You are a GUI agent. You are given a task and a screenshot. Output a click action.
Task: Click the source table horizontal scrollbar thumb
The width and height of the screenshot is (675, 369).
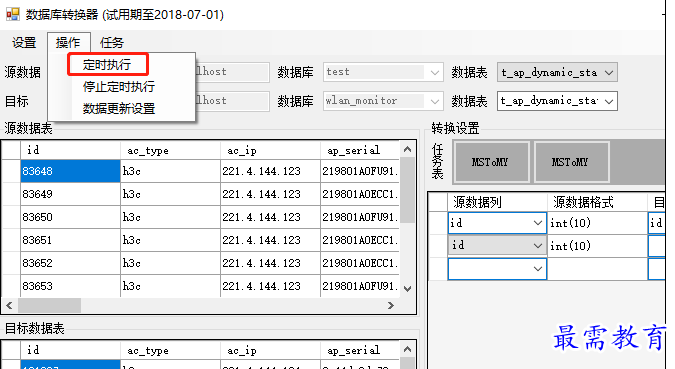click(49, 305)
